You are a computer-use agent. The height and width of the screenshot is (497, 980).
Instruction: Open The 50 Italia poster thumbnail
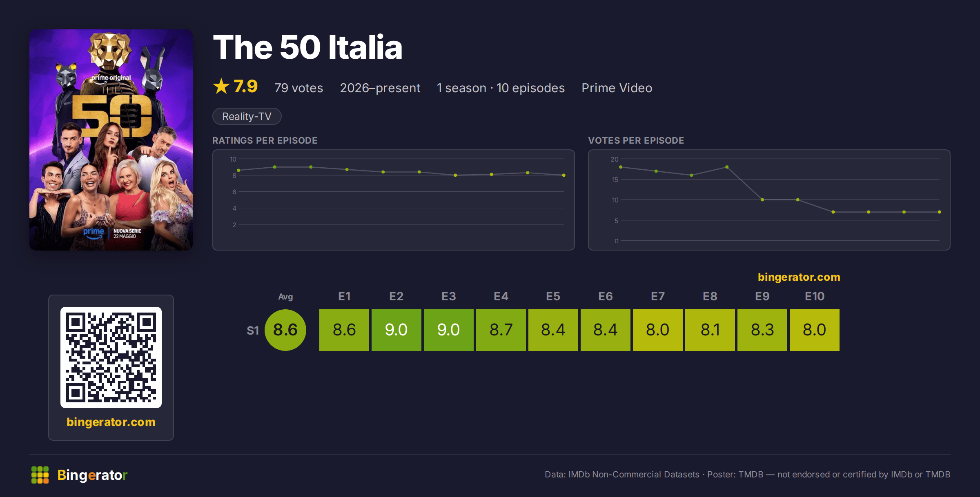[x=111, y=140]
